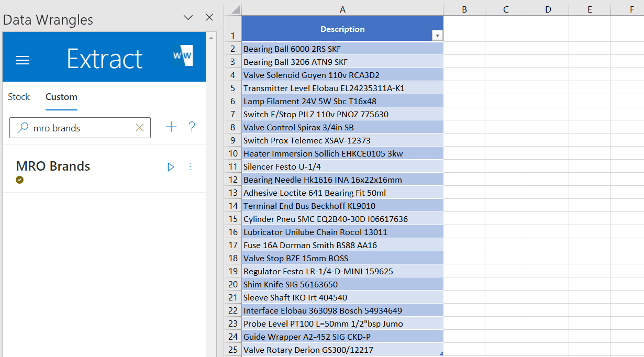Select cell Cylinder Pneu SMC EQ2B40-30D
The width and height of the screenshot is (644, 357).
[342, 219]
